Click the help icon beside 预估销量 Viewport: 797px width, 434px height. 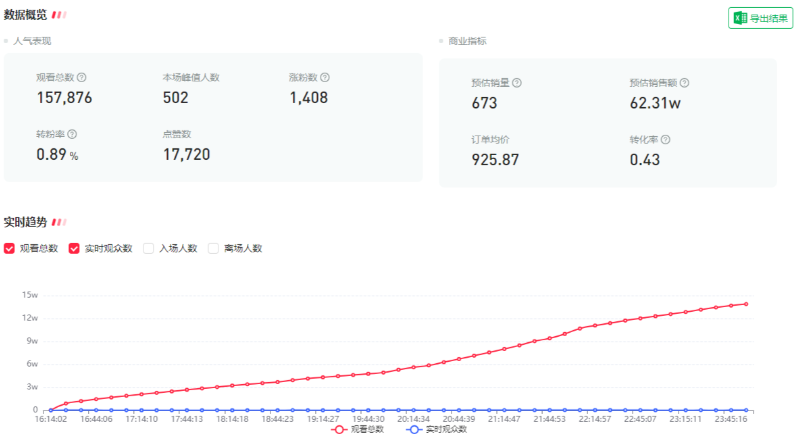pos(517,83)
